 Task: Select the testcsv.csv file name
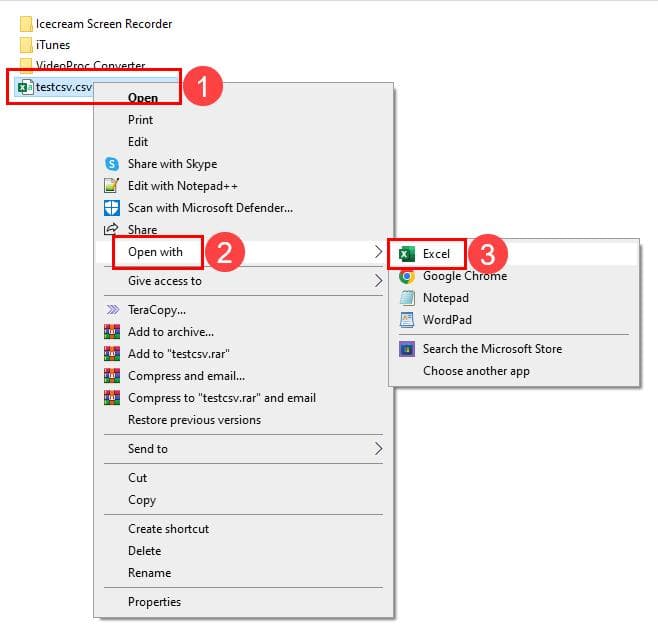64,87
